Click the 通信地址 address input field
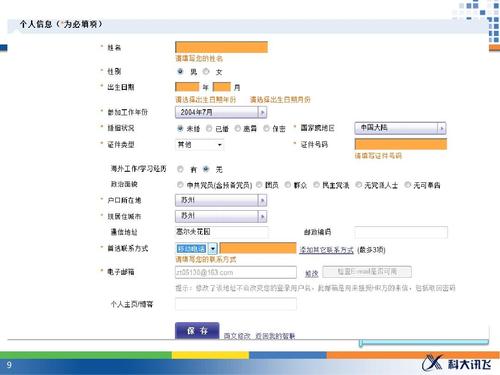This screenshot has width=500, height=375. tap(222, 232)
